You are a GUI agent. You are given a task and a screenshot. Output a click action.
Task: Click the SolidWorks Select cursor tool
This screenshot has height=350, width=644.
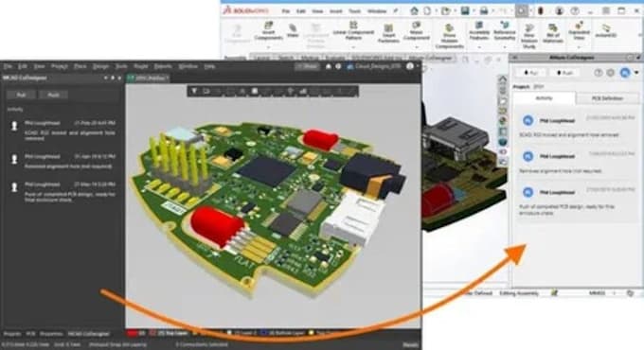click(522, 11)
